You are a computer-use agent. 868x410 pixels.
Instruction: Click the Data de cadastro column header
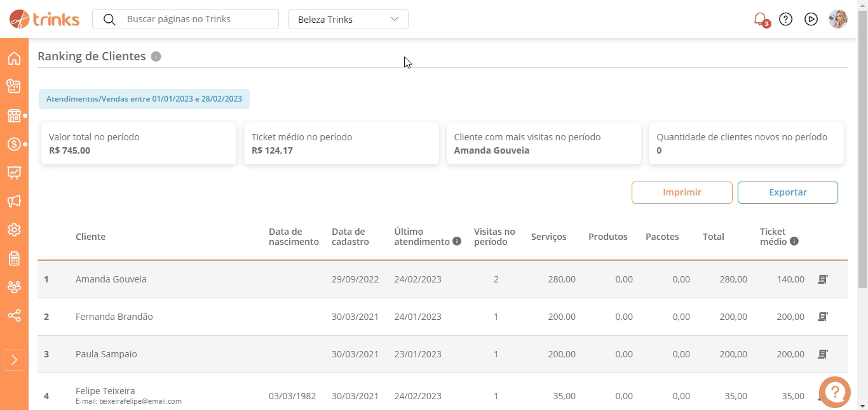[350, 237]
